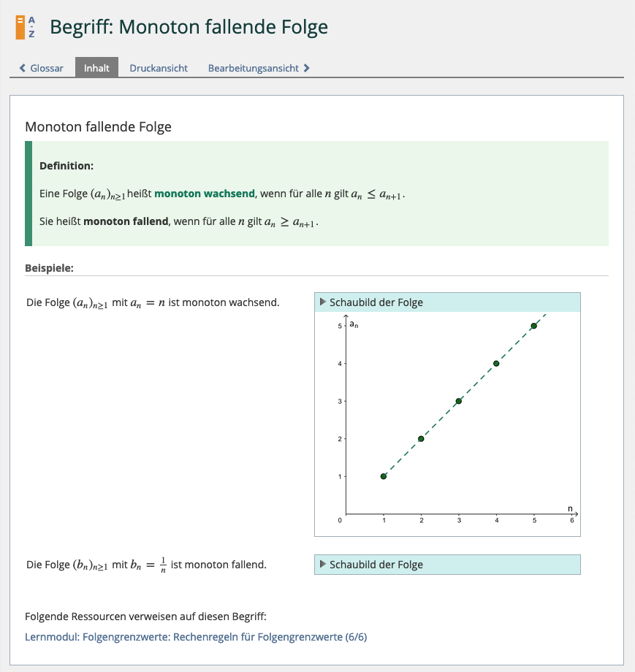Click the graph point at n = 3

click(x=459, y=401)
